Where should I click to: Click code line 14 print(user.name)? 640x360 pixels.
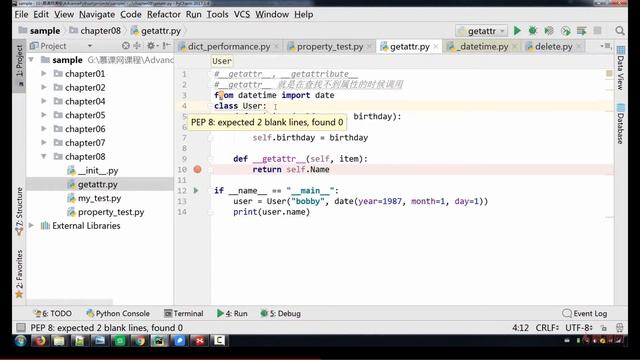(271, 212)
